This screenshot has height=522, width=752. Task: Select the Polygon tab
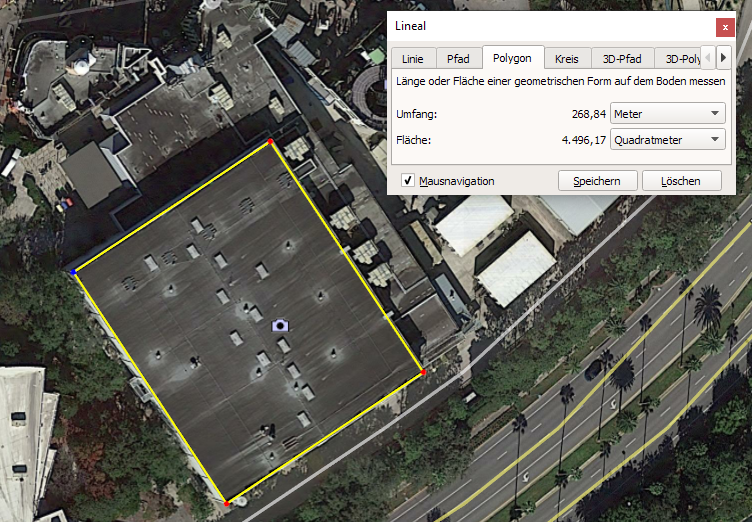click(513, 58)
